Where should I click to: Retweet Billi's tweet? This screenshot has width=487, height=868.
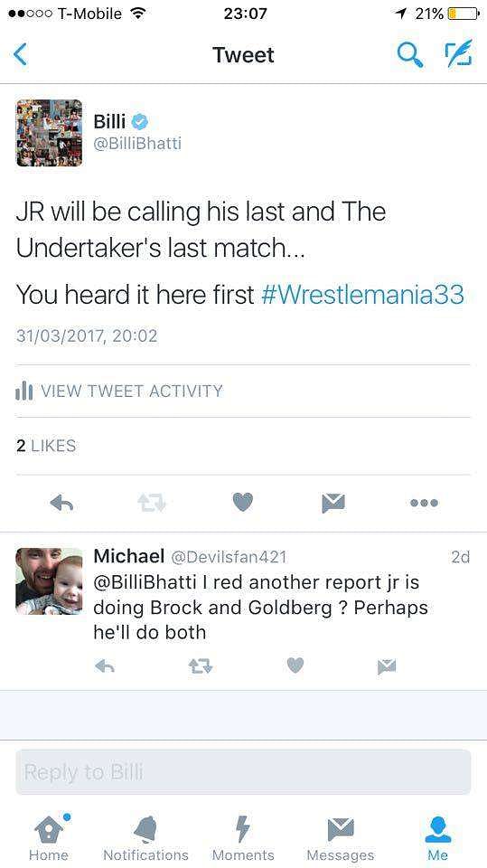[x=152, y=503]
